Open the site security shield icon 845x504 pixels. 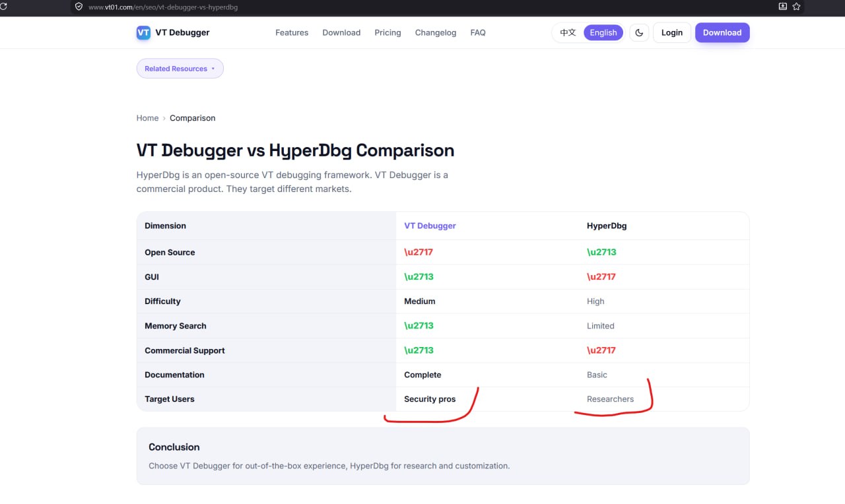click(x=79, y=7)
